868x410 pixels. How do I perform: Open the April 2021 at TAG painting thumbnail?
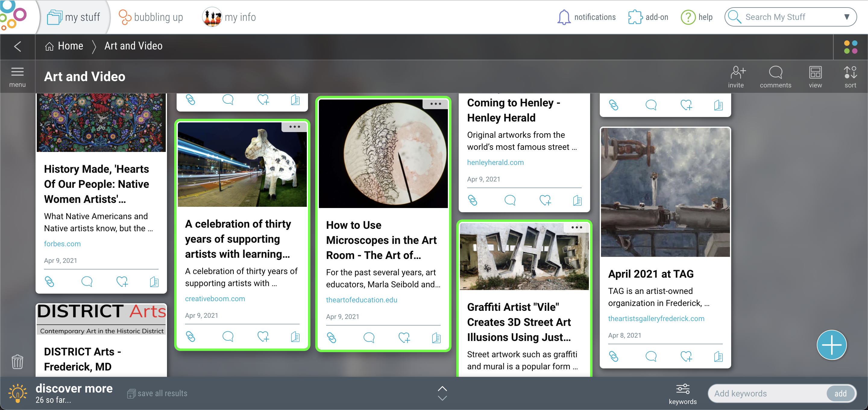[665, 192]
